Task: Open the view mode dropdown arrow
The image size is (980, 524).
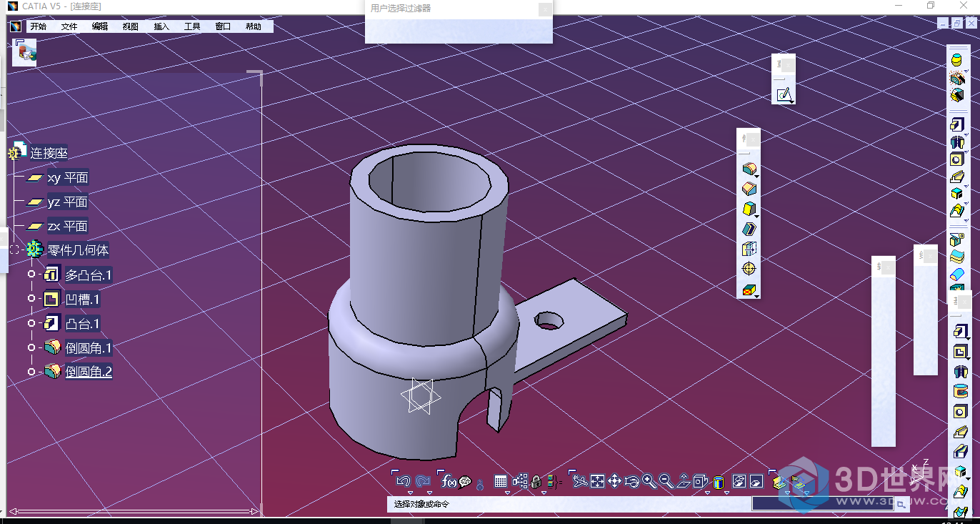Action: [x=727, y=493]
